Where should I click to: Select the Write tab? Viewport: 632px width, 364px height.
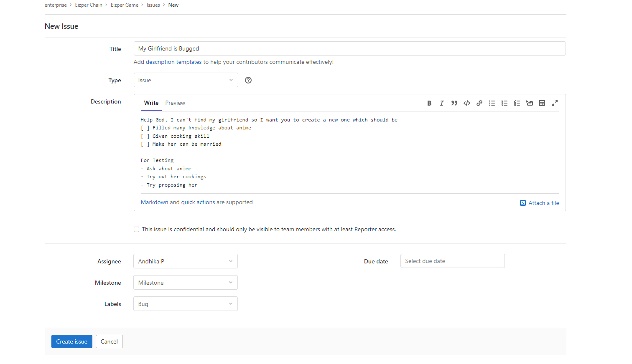click(151, 103)
